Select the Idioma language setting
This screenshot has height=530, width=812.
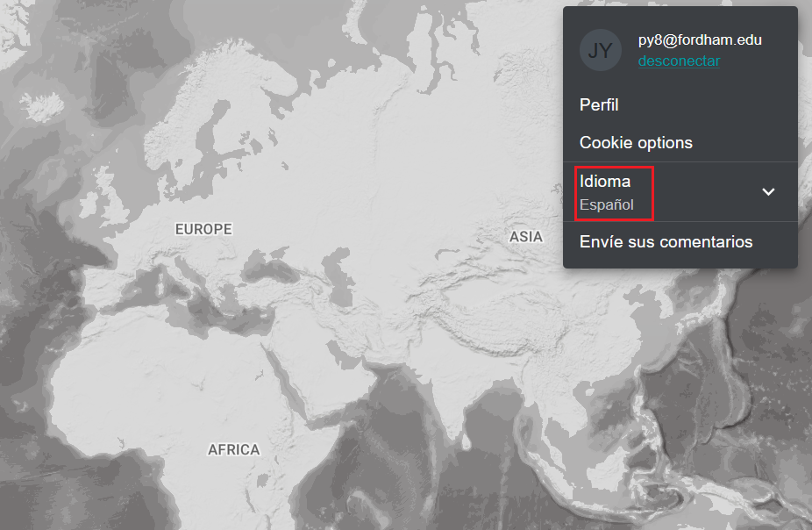pos(605,182)
